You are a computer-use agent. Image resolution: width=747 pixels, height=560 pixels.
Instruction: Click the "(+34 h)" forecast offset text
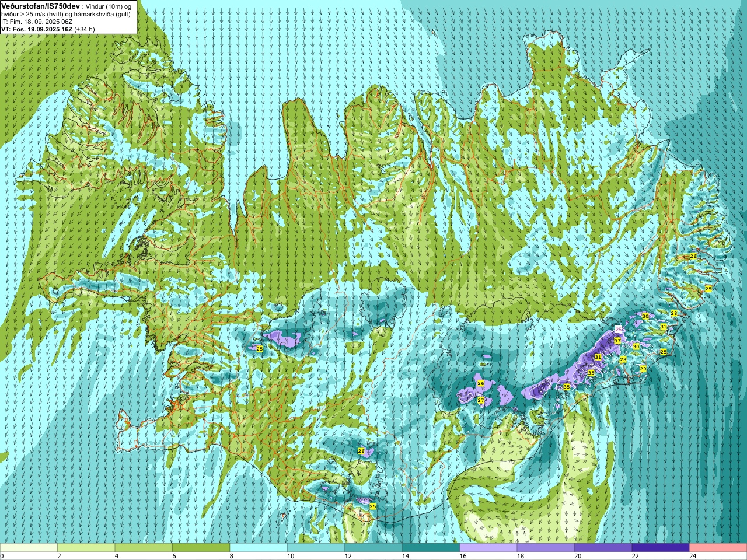pyautogui.click(x=85, y=29)
